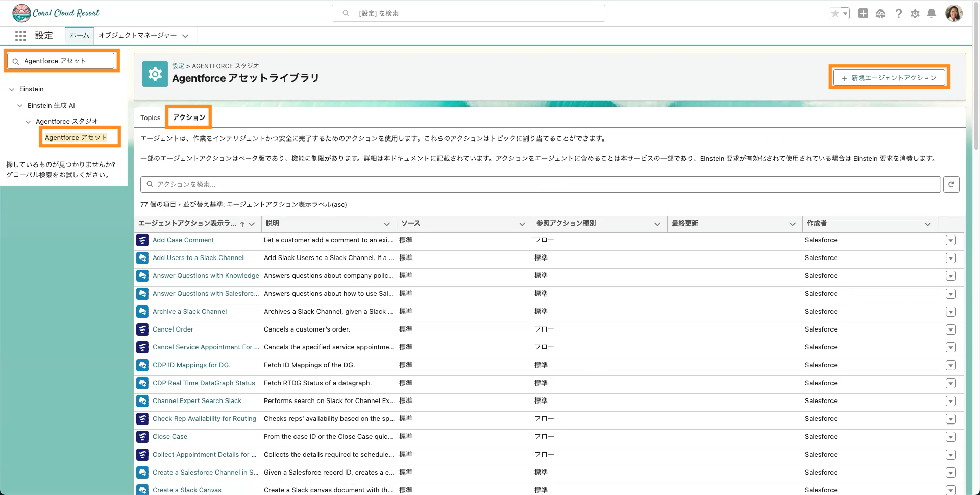Select the アクション tab
The image size is (980, 495).
(189, 117)
